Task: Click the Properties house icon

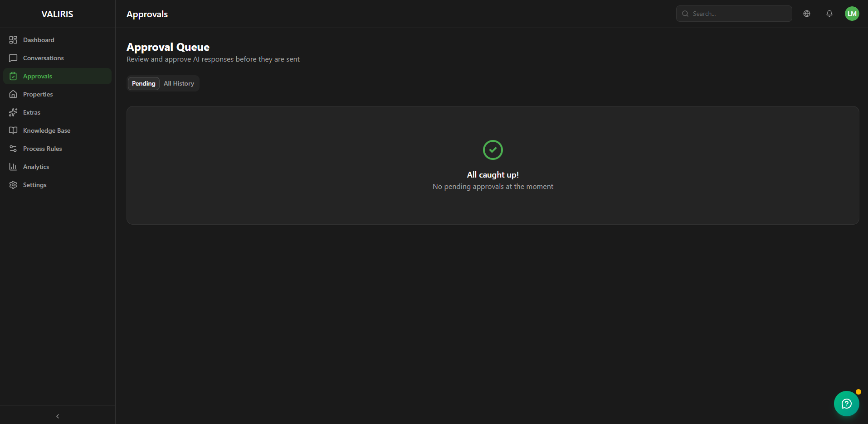Action: 13,94
